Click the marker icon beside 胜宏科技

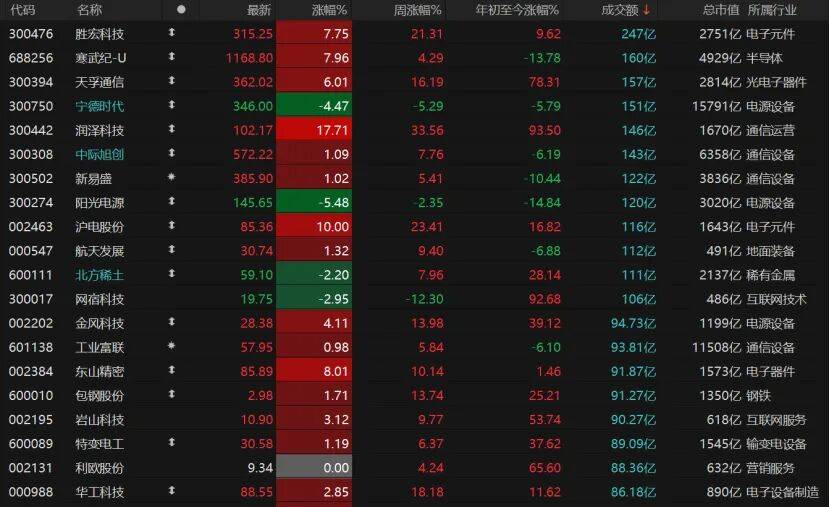[x=170, y=34]
